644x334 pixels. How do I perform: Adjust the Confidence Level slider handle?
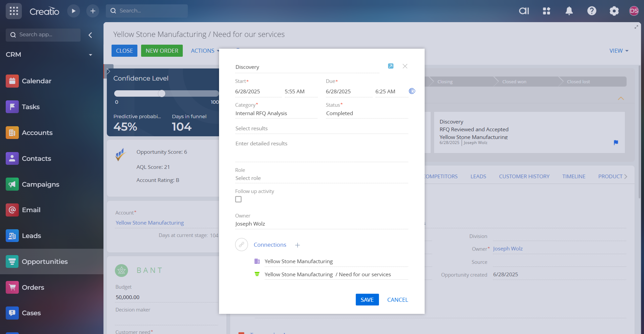click(x=162, y=94)
